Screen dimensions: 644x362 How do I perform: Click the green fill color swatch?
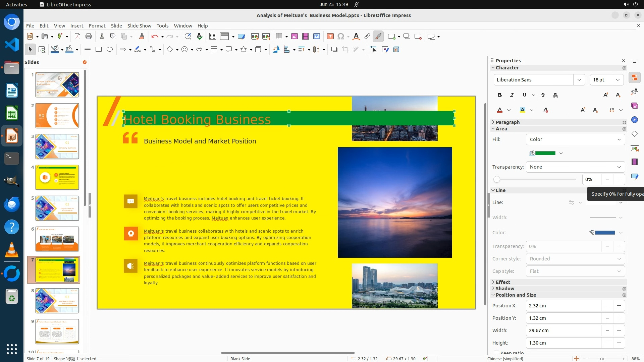pyautogui.click(x=545, y=154)
